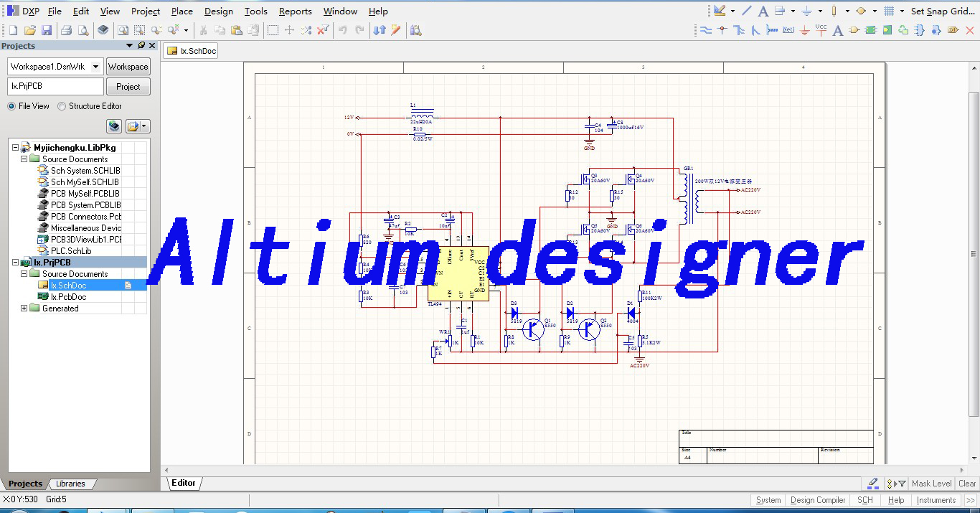Click the Save document toolbar icon
The height and width of the screenshot is (513, 980).
tap(47, 30)
